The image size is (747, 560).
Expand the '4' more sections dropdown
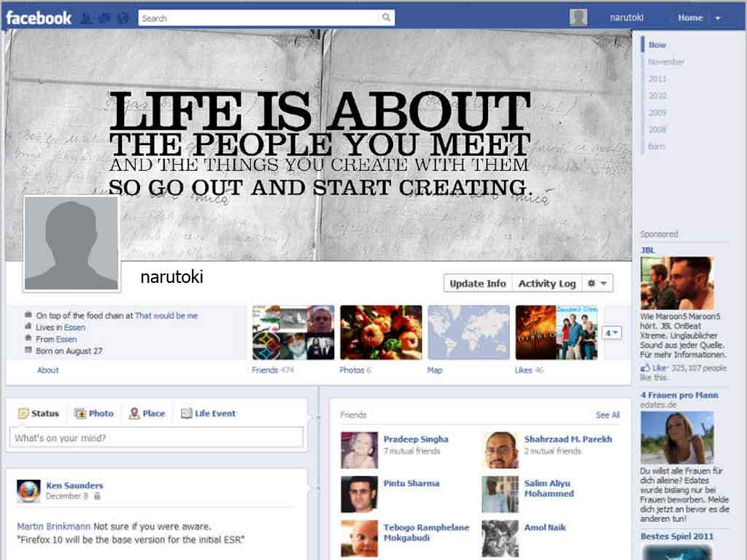612,332
